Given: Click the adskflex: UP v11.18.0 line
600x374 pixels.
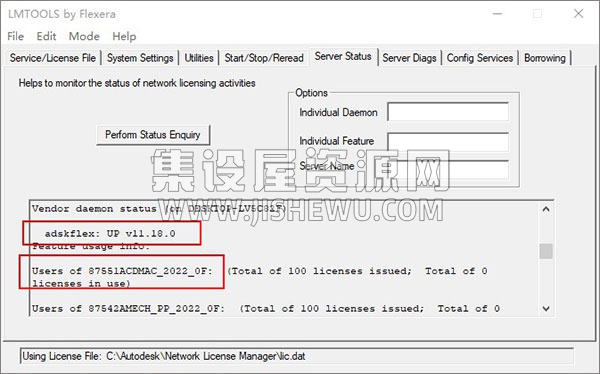Looking at the screenshot, I should tap(110, 234).
